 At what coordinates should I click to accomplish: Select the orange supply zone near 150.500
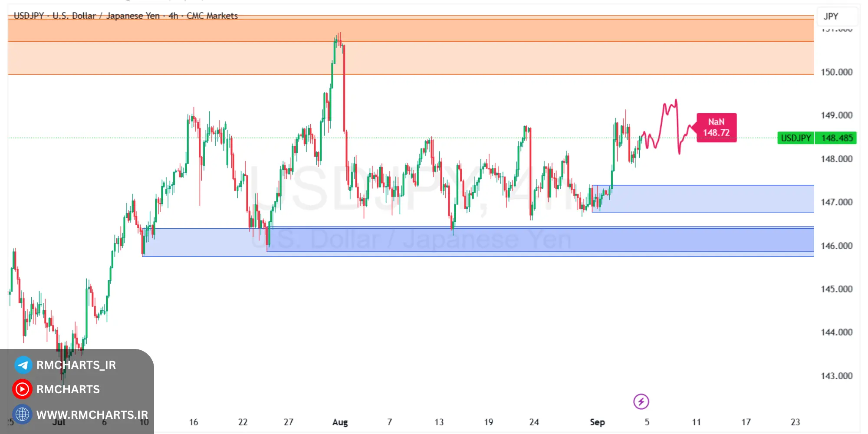(434, 52)
